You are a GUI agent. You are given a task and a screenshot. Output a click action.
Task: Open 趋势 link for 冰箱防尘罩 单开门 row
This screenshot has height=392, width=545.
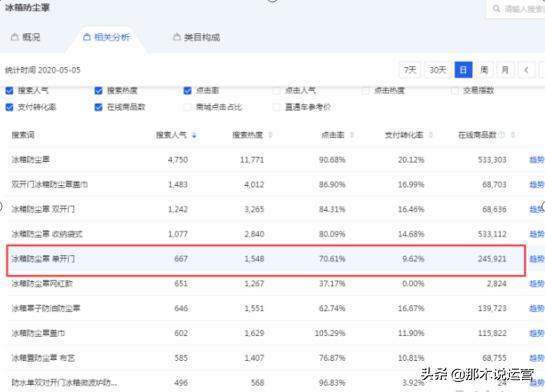coord(536,259)
